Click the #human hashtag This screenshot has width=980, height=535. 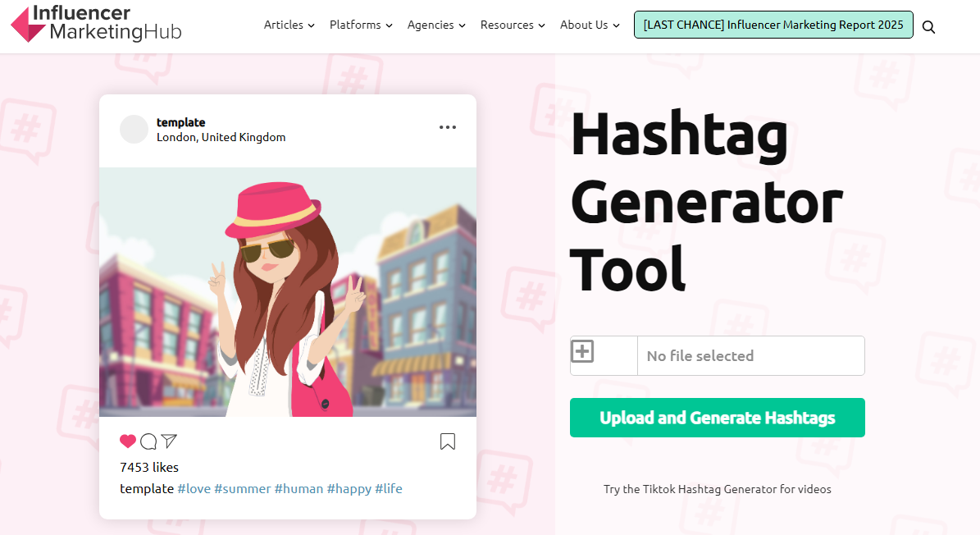(299, 489)
